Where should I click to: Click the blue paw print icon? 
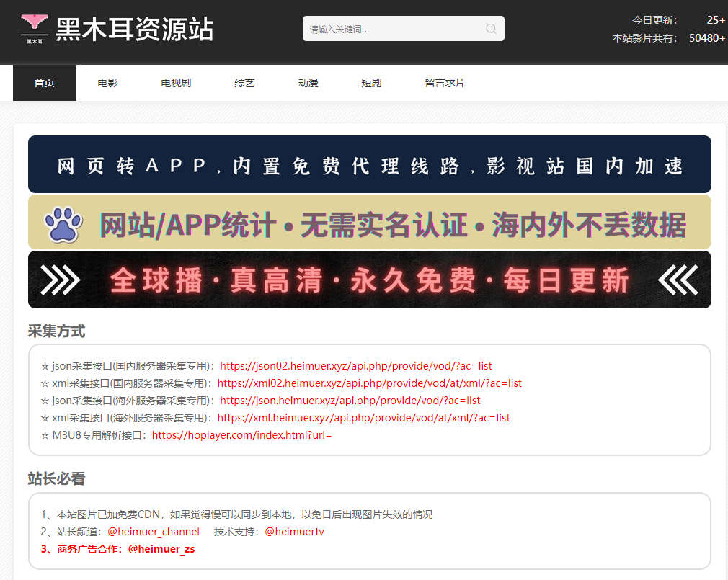pyautogui.click(x=63, y=225)
